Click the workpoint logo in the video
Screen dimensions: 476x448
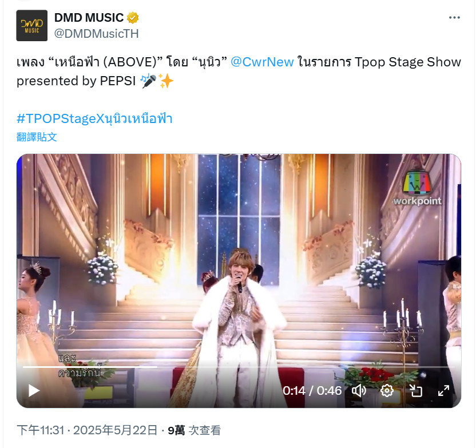[x=417, y=188]
